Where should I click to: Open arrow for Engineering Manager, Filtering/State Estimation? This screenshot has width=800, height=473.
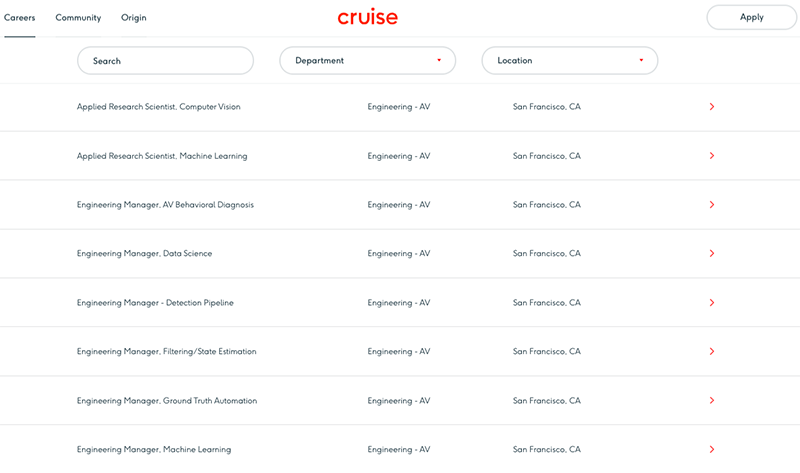[x=711, y=352]
